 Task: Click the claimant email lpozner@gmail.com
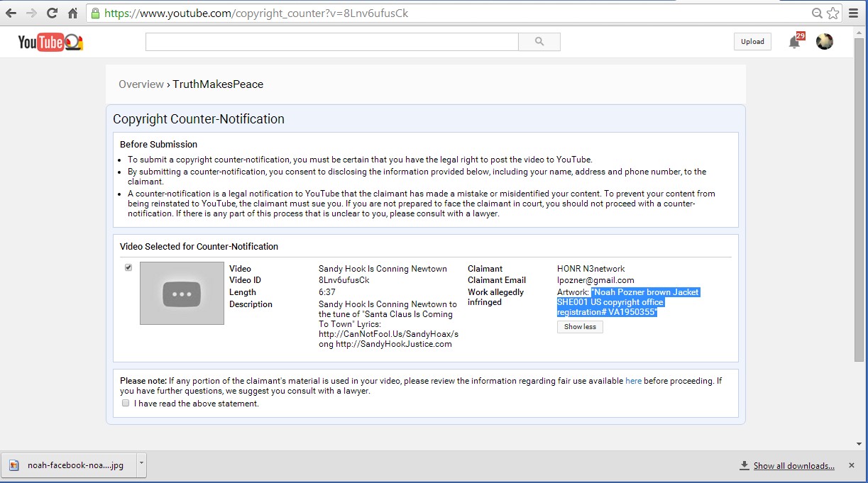[x=595, y=280]
